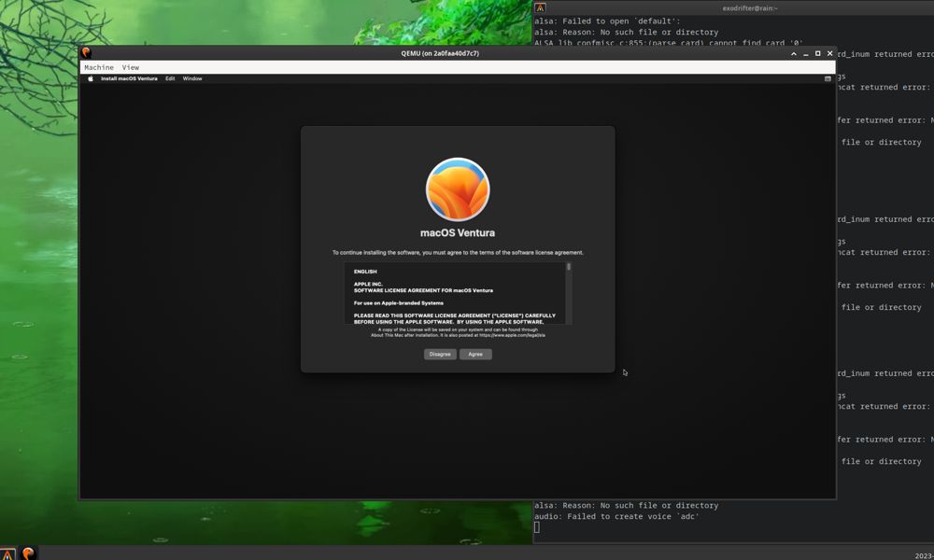
Task: Close the QEMU window
Action: click(x=829, y=53)
